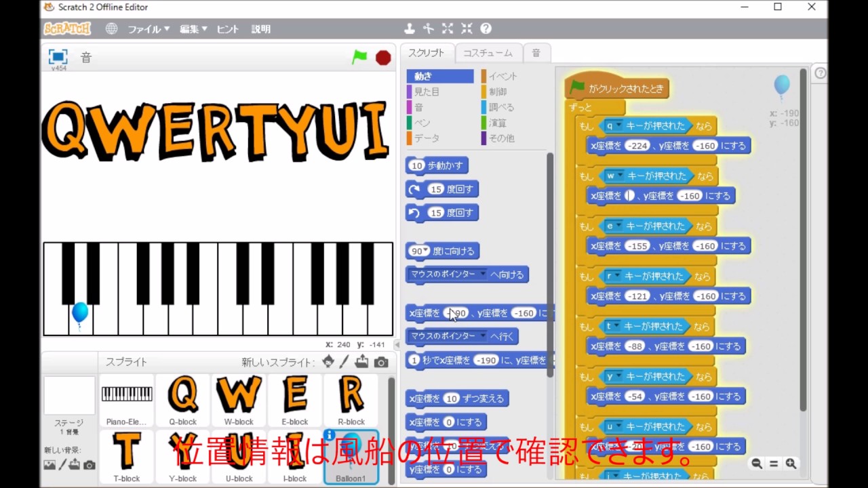
Task: Open direction dropdown in 90度に向ける block
Action: (x=426, y=251)
